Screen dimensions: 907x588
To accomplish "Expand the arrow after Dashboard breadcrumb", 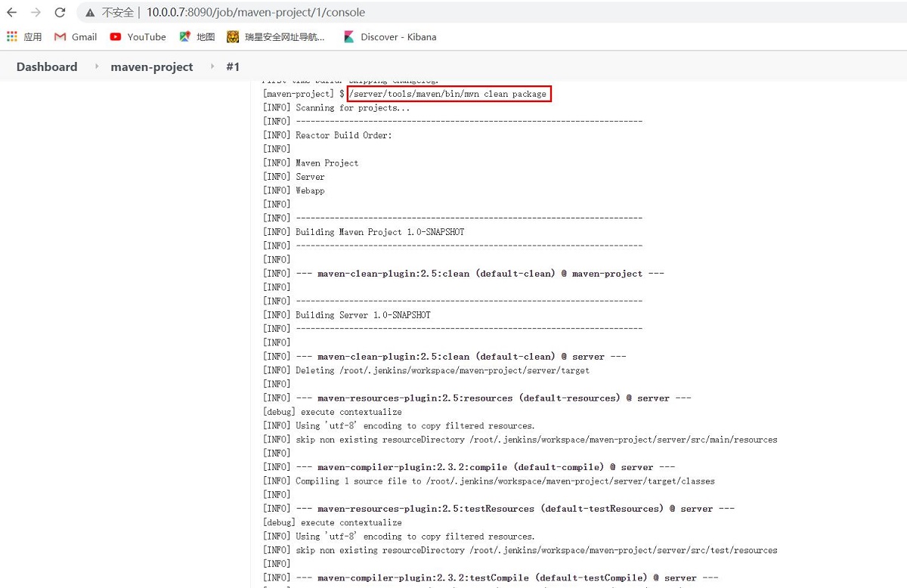I will (x=97, y=67).
